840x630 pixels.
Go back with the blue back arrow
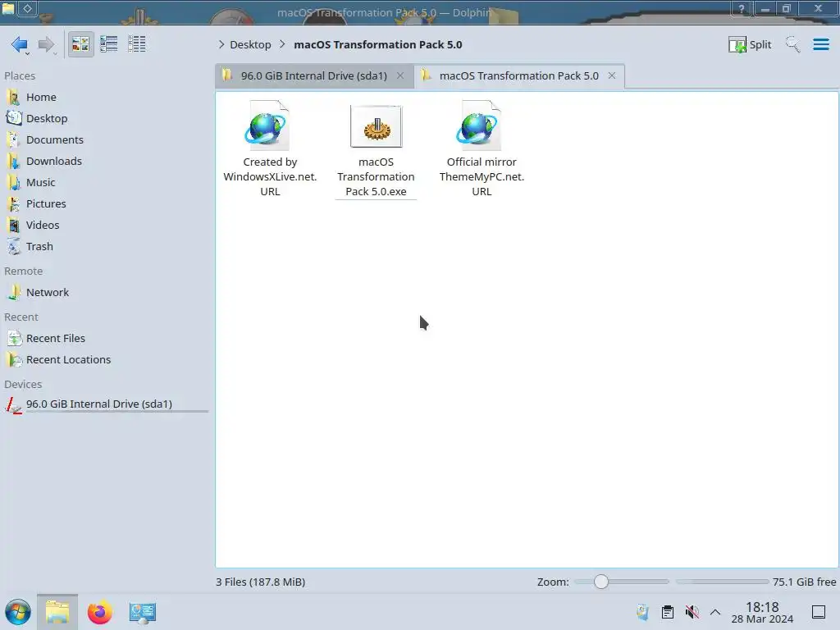tap(20, 44)
